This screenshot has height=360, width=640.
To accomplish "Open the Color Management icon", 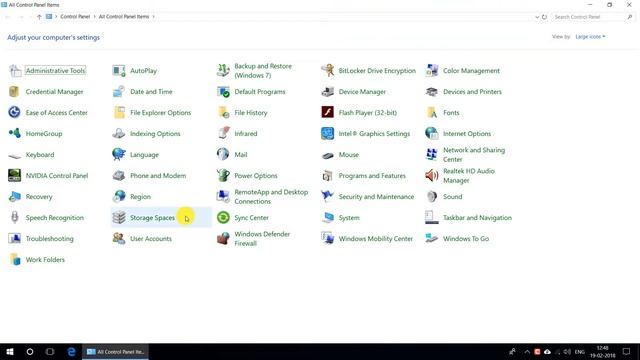I will (x=432, y=71).
